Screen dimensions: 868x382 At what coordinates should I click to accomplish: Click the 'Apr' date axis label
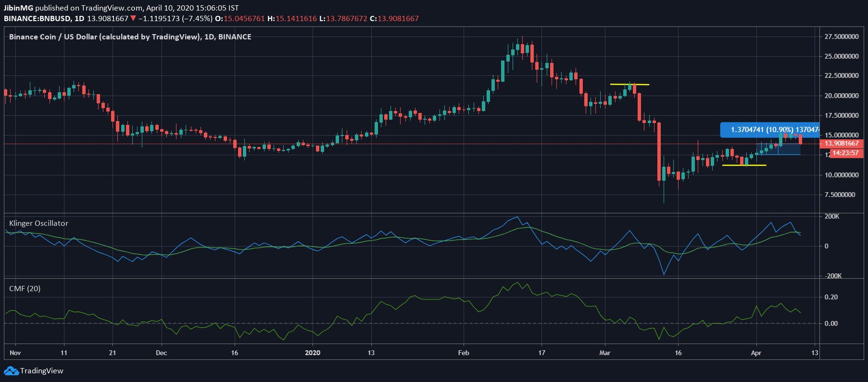point(756,353)
